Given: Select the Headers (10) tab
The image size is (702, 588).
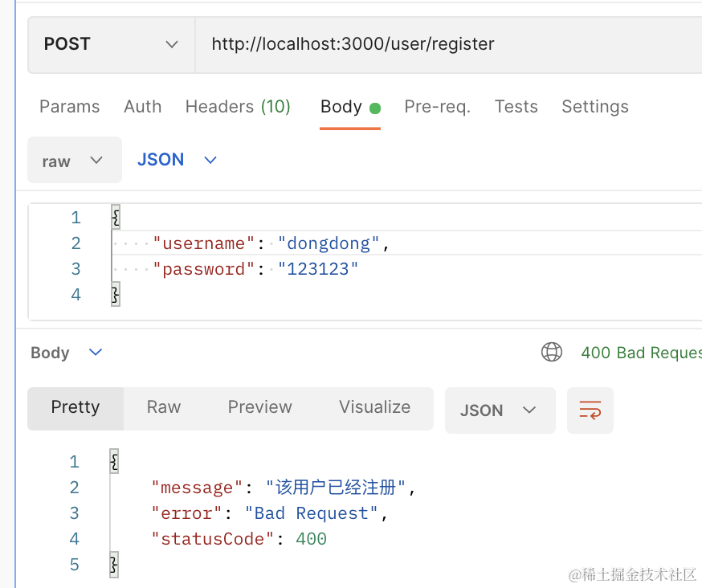Looking at the screenshot, I should click(x=238, y=107).
